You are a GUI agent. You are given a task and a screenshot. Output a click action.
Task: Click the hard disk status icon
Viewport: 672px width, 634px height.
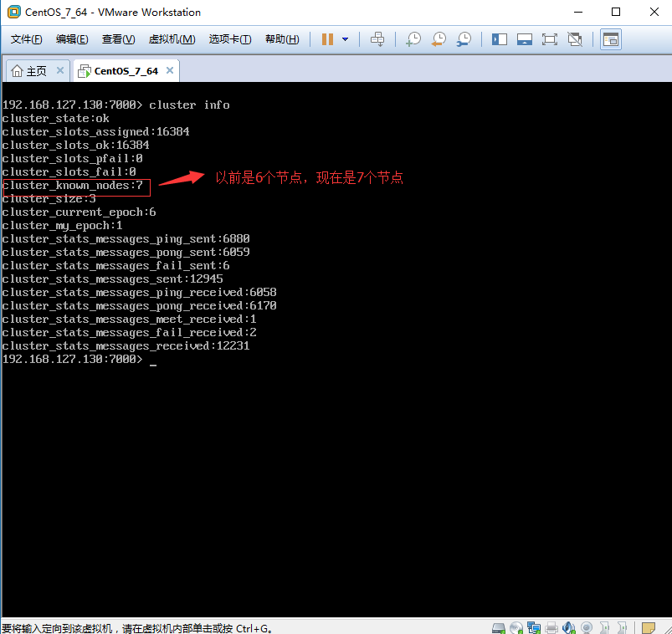(x=499, y=628)
